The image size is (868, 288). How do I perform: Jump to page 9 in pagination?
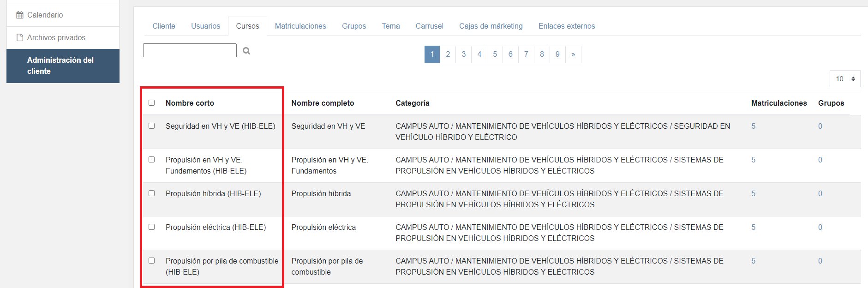[x=557, y=54]
